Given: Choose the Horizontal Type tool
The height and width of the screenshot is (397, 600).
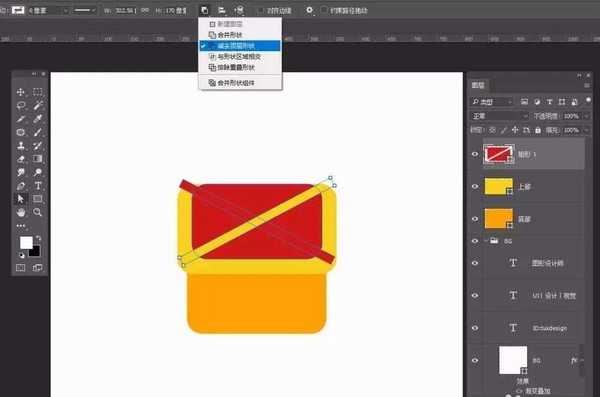Looking at the screenshot, I should (38, 186).
